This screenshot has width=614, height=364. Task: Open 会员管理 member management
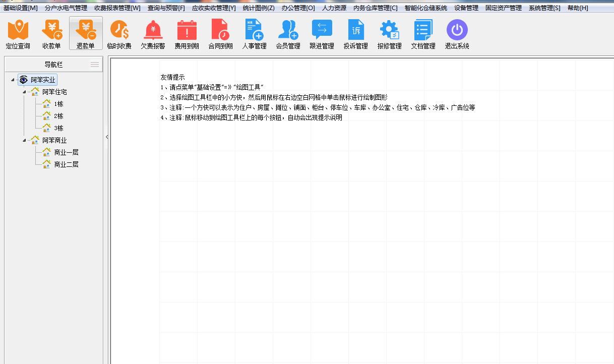(x=288, y=34)
